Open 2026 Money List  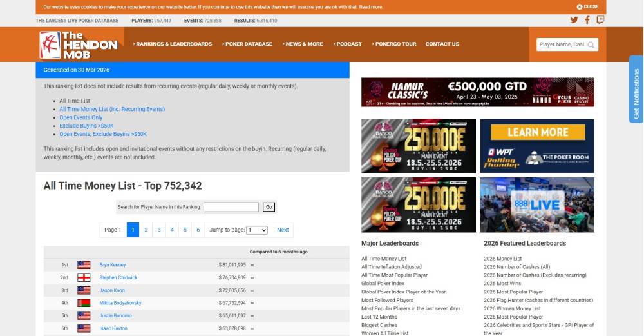(x=503, y=259)
